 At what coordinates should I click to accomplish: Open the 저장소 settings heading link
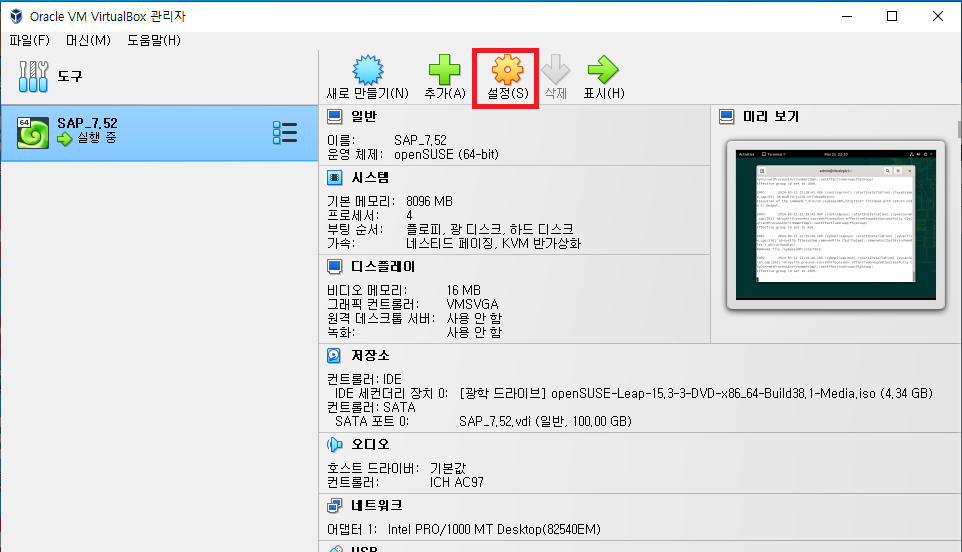click(370, 356)
